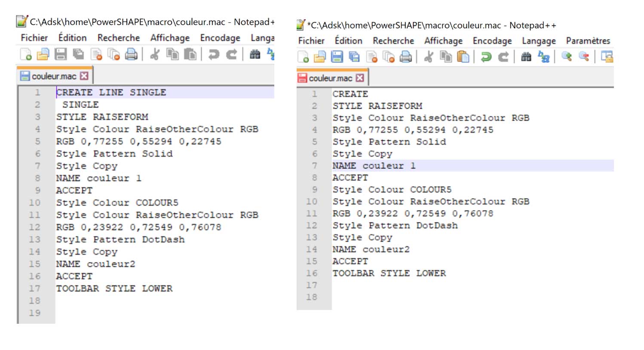Screen dimensions: 644x350
Task: Click the Zoom Out magnifier icon
Action: 584,57
